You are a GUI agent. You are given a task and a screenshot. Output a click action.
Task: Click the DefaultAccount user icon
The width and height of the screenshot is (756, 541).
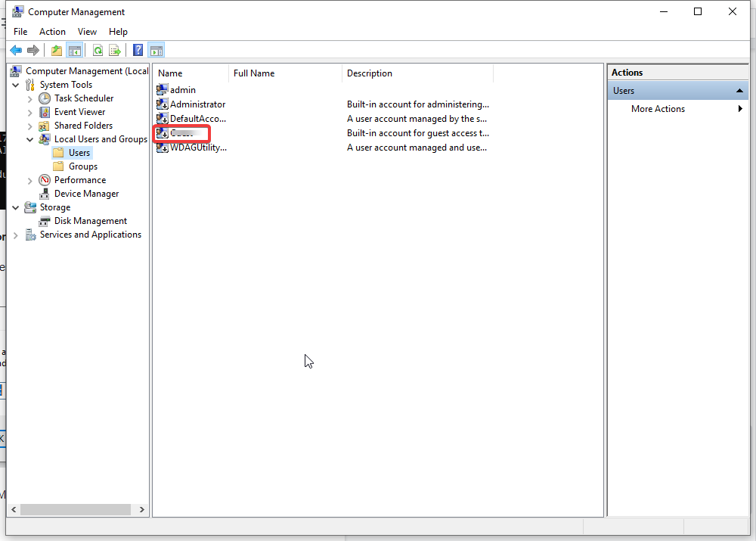pyautogui.click(x=162, y=119)
